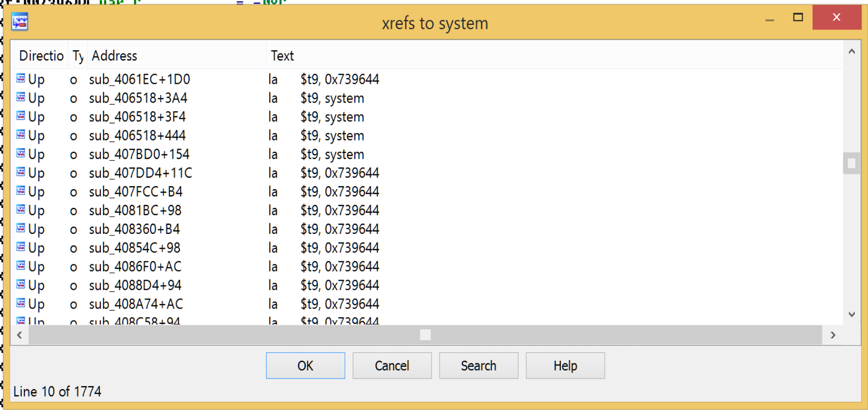The image size is (868, 410).
Task: Click '$t9, system' text in sub_407BD0+154 row
Action: tap(332, 155)
